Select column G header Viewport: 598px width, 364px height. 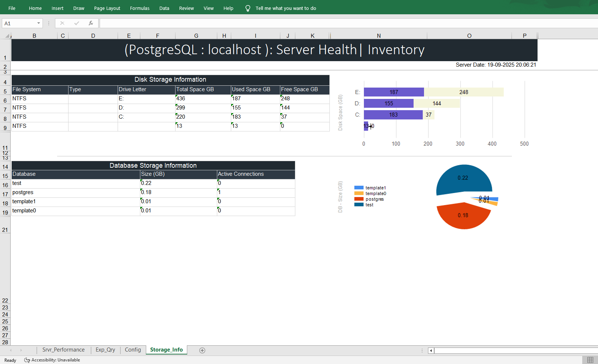tap(196, 36)
